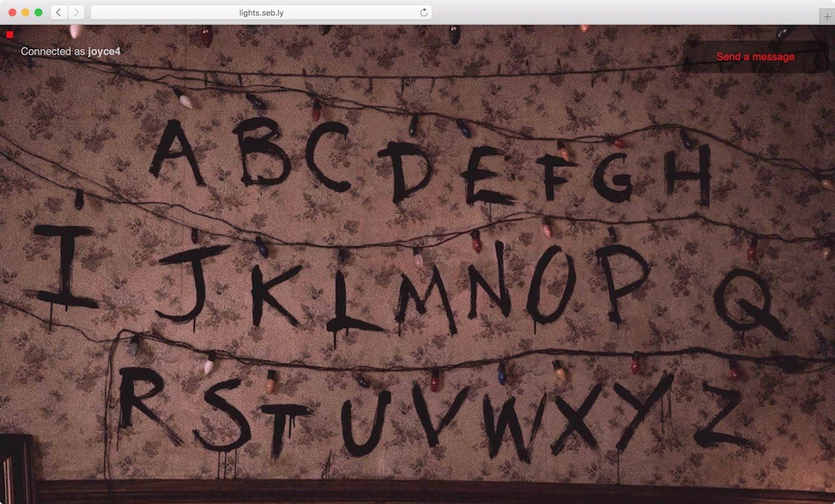This screenshot has width=835, height=504.
Task: Click the Send a message button
Action: [754, 56]
